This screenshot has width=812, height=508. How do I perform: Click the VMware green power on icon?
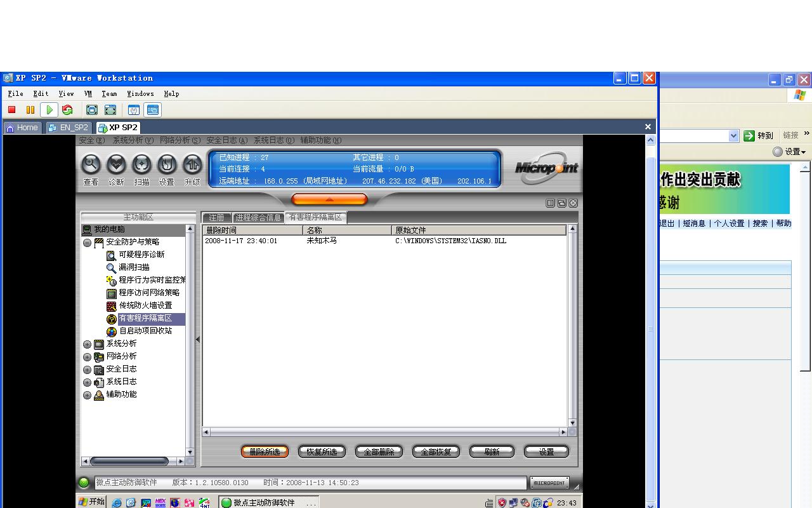pos(49,110)
